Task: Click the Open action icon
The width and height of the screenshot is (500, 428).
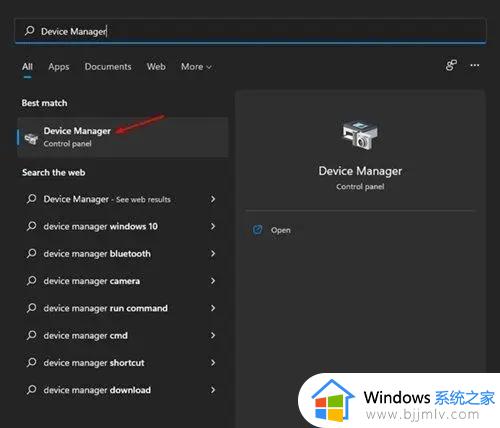Action: coord(258,230)
